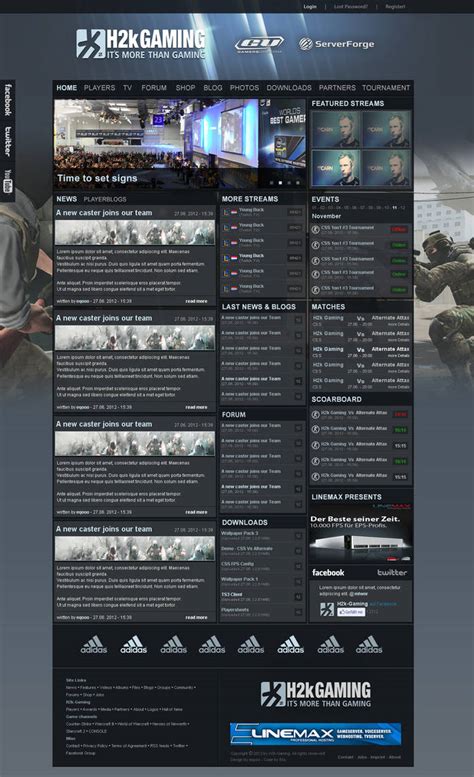Click the World of Warcraft footer link
Image resolution: width=474 pixels, height=777 pixels.
tap(133, 724)
